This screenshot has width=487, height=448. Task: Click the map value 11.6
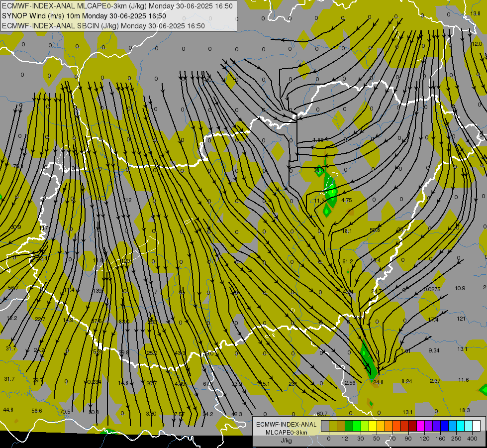tap(464, 380)
